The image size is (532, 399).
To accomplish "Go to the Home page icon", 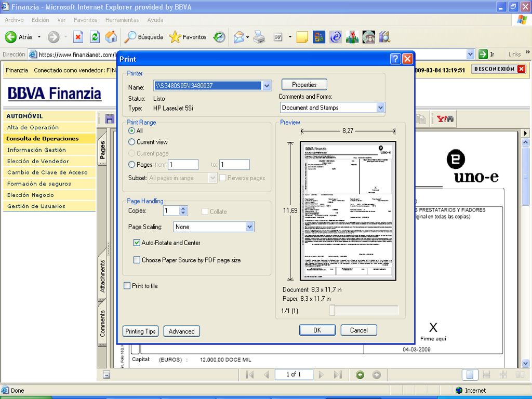I will (x=111, y=37).
